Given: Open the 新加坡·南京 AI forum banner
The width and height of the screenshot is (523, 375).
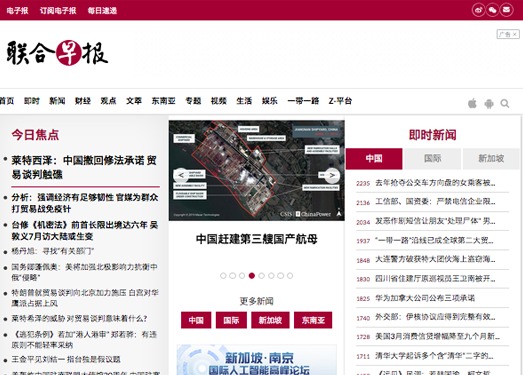Looking at the screenshot, I should [256, 360].
